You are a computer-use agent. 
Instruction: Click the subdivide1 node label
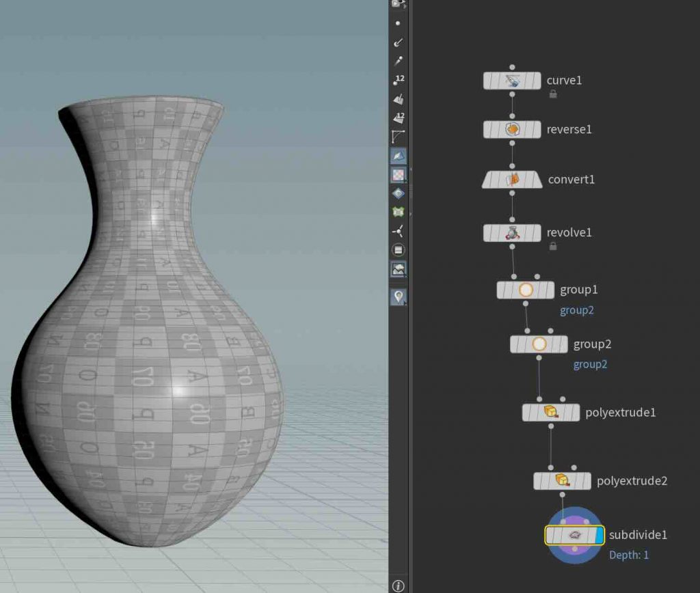pyautogui.click(x=638, y=535)
